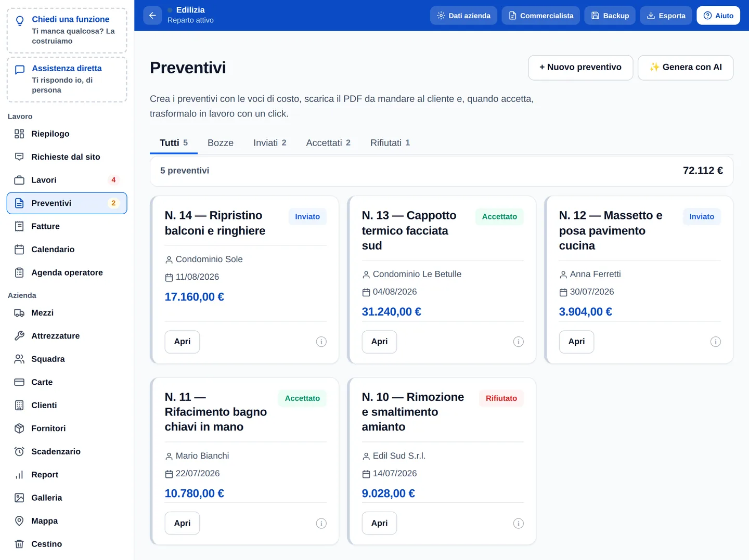Image resolution: width=749 pixels, height=560 pixels.
Task: Switch to the Tutti tab
Action: tap(174, 143)
